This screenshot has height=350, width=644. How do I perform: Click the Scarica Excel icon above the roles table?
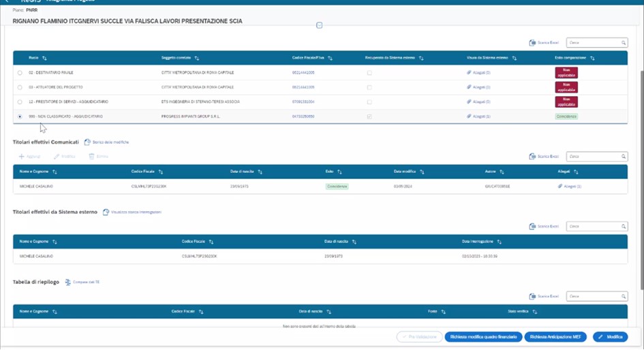pyautogui.click(x=532, y=43)
